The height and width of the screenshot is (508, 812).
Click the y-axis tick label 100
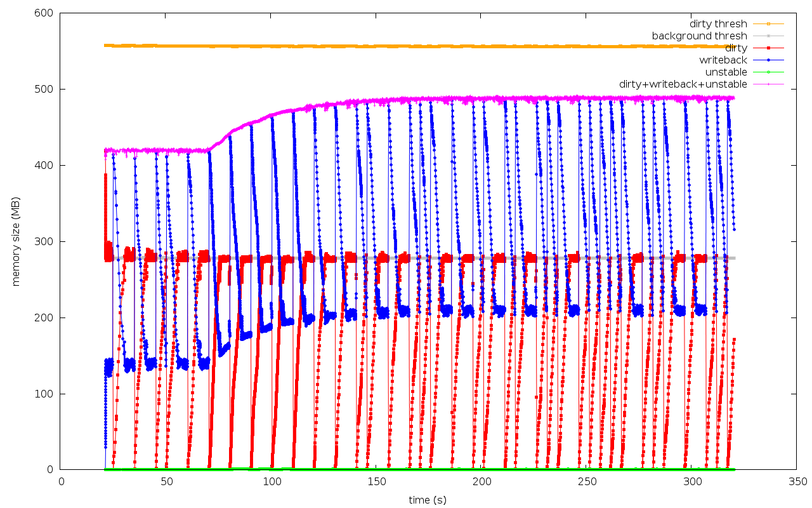44,394
